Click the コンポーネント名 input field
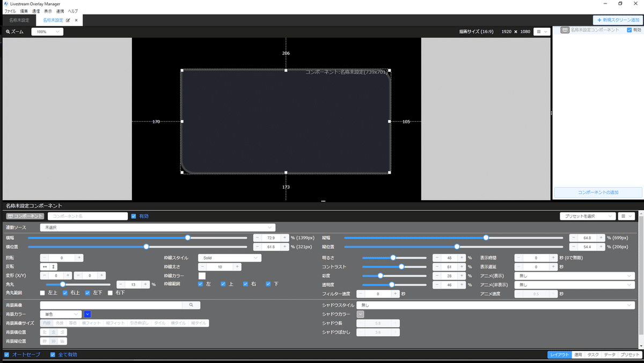644x363 pixels. tap(87, 216)
